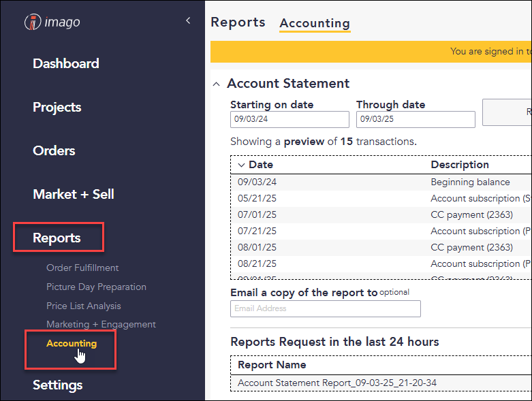Viewport: 532px width, 401px height.
Task: Go to the Orders section
Action: pyautogui.click(x=54, y=150)
